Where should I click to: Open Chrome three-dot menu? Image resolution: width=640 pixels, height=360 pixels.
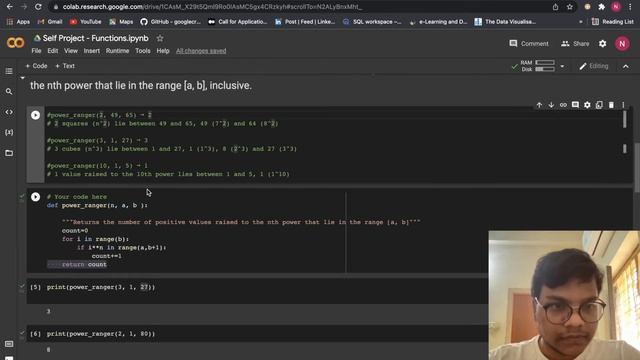click(x=630, y=7)
